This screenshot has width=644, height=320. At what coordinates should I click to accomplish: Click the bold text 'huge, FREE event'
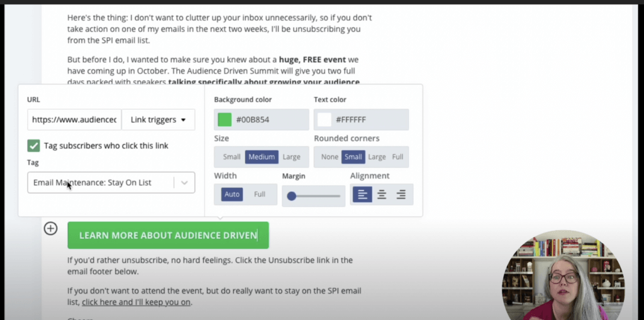tap(312, 60)
